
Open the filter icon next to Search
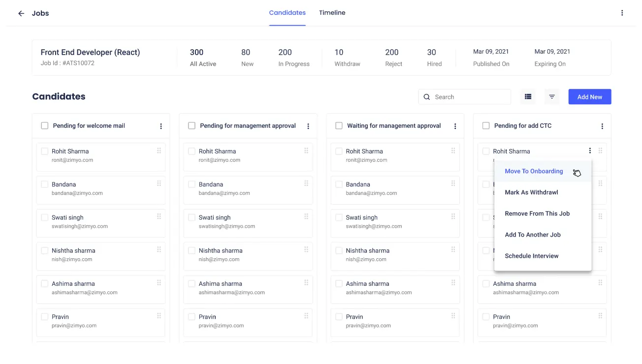552,97
